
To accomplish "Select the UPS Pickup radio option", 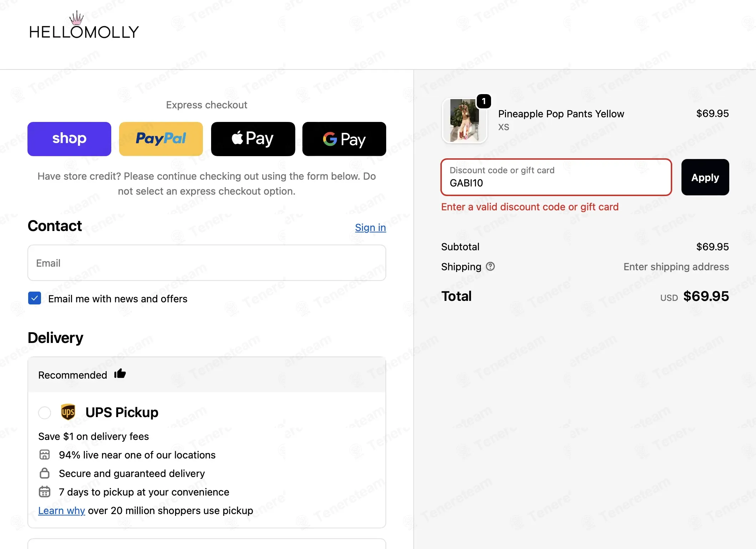I will click(45, 413).
